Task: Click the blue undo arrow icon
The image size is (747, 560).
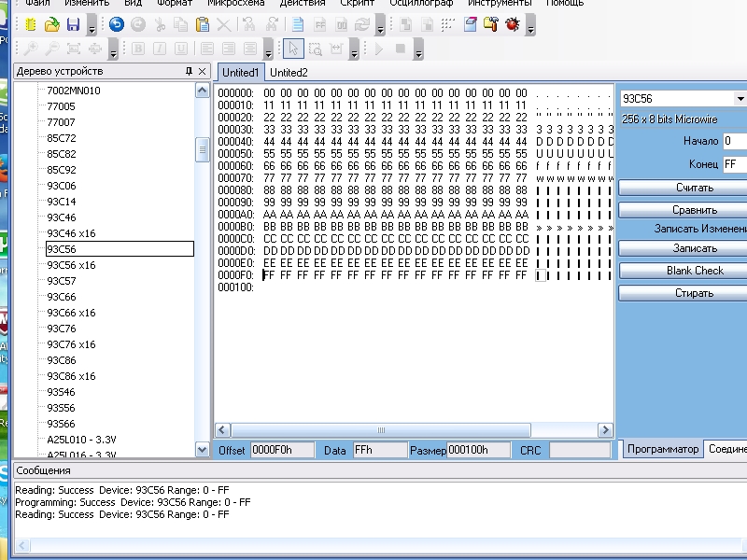Action: click(x=117, y=25)
